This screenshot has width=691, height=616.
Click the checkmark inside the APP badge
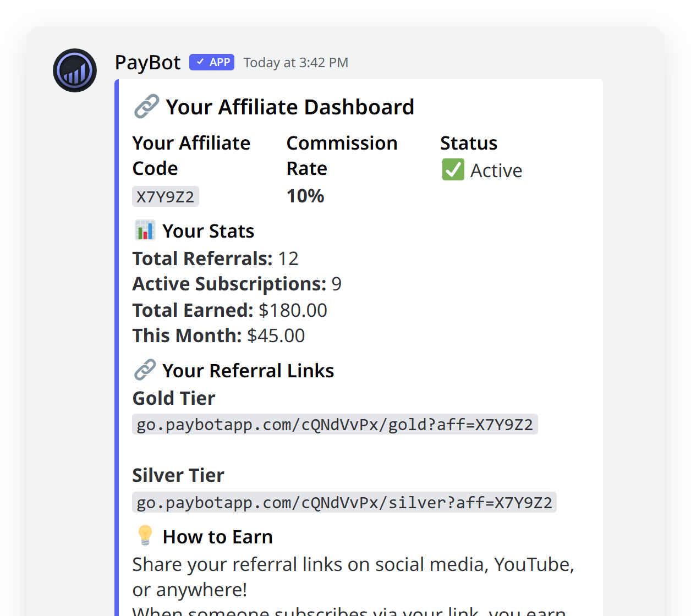click(200, 62)
